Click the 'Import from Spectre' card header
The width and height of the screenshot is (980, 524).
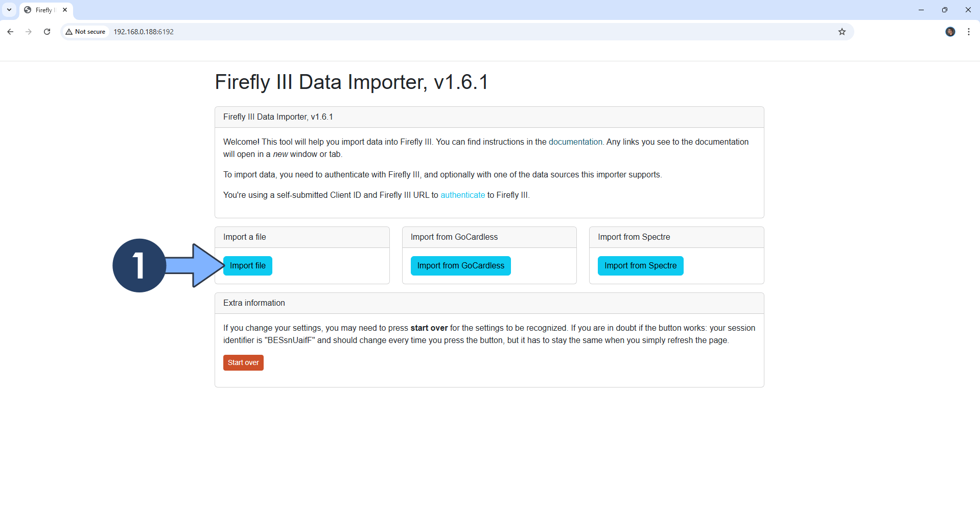click(x=676, y=237)
